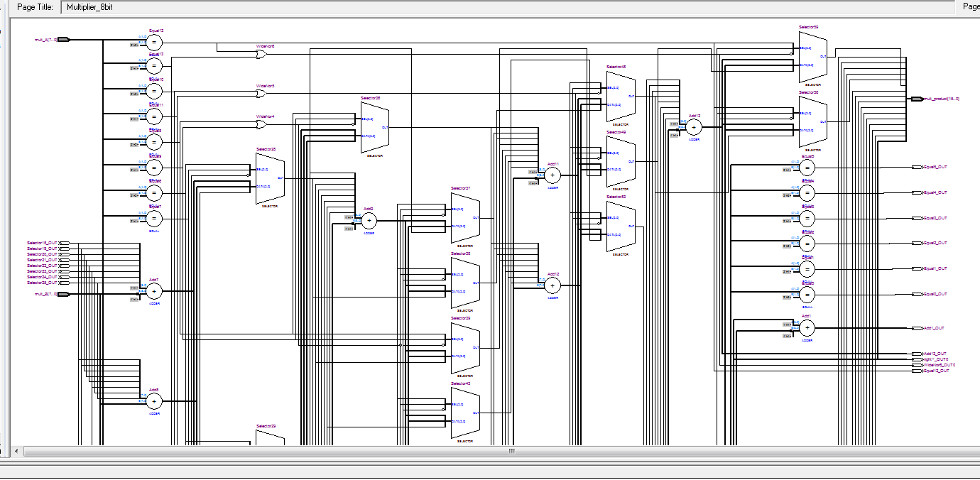The image size is (980, 480).
Task: Select the Selector45 multiplexer block
Action: [620, 96]
